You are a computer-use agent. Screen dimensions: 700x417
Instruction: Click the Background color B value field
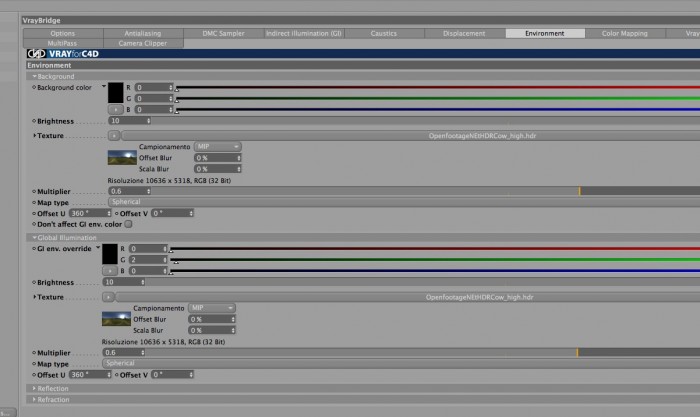pyautogui.click(x=154, y=109)
